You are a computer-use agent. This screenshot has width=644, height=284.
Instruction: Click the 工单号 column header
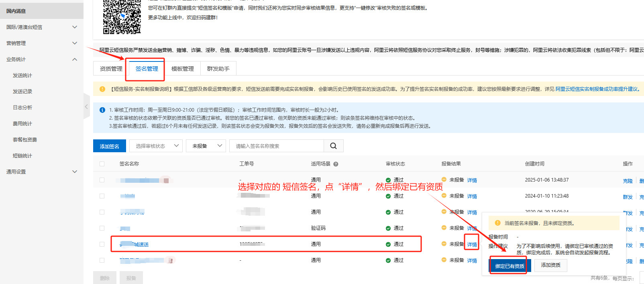(247, 164)
